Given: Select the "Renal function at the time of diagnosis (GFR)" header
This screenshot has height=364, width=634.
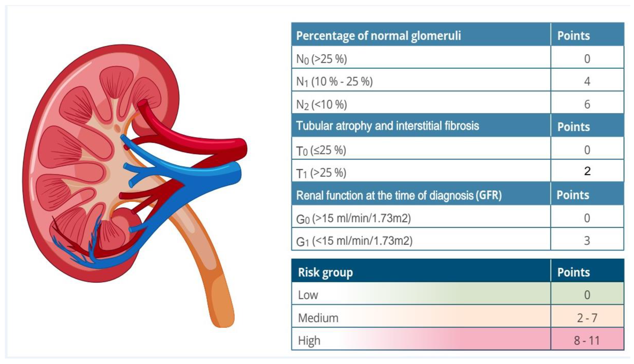Looking at the screenshot, I should tap(399, 195).
